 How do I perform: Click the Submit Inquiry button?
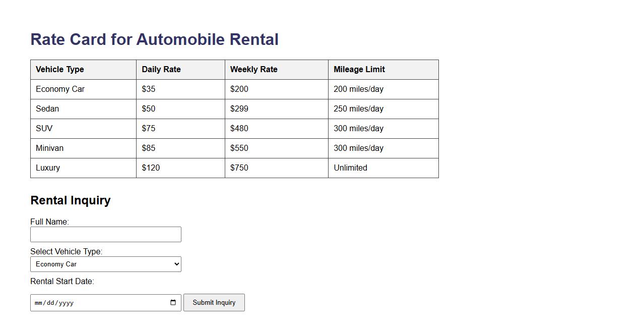(214, 303)
